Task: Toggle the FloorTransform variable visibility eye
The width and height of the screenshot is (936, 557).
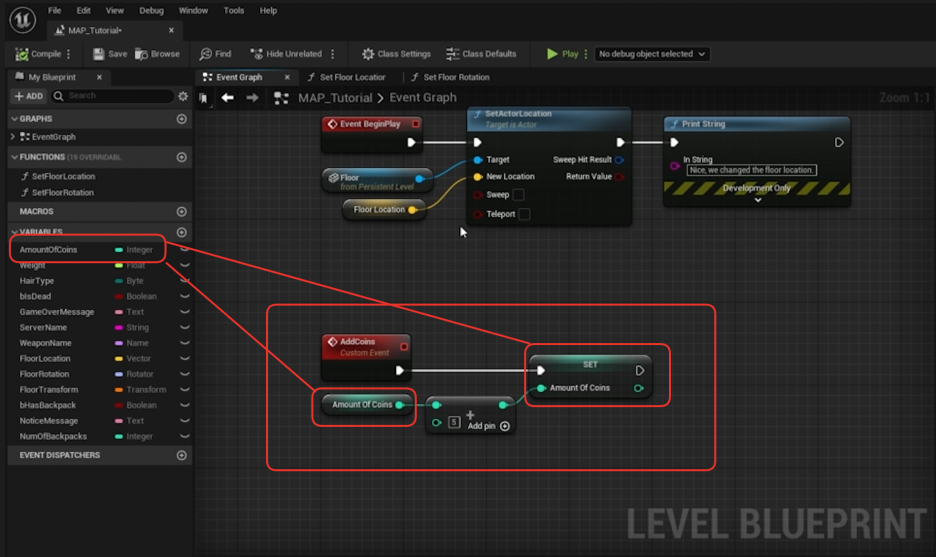Action: pyautogui.click(x=184, y=389)
